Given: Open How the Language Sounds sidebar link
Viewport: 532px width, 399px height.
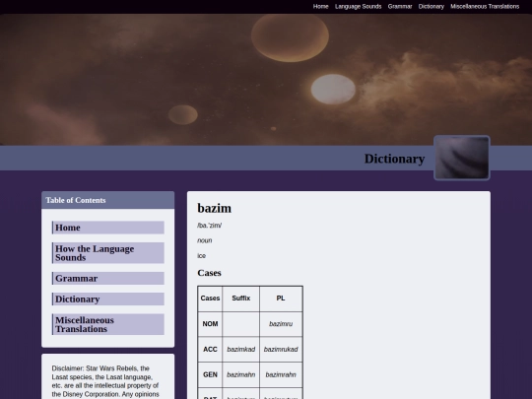Looking at the screenshot, I should [x=108, y=253].
